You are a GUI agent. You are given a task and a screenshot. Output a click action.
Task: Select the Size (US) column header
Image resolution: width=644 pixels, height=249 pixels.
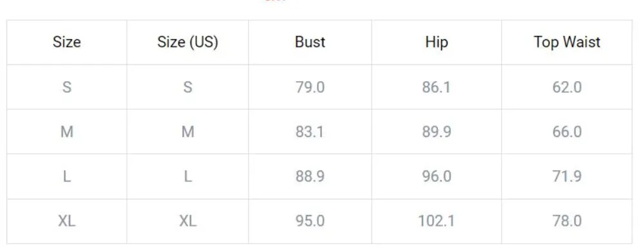pyautogui.click(x=187, y=42)
